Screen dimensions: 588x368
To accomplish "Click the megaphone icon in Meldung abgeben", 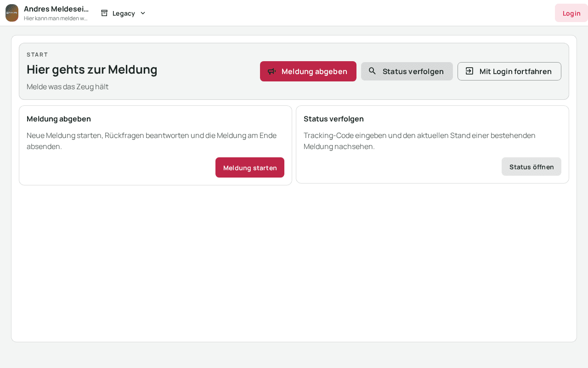I will point(272,71).
